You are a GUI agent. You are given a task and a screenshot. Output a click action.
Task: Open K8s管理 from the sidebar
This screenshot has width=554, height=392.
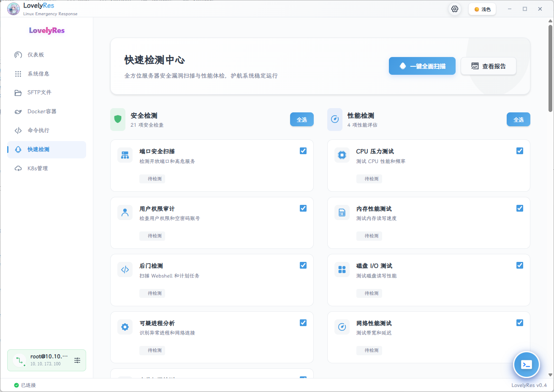click(x=46, y=169)
